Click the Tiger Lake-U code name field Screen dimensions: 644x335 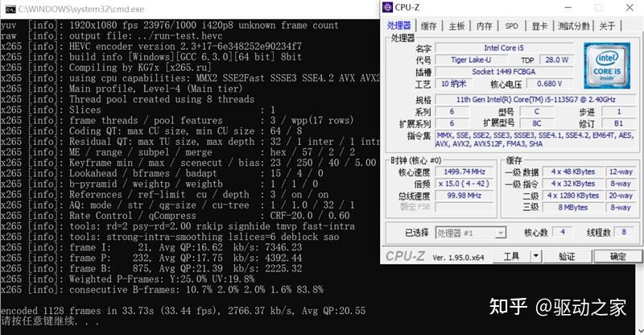pos(471,60)
